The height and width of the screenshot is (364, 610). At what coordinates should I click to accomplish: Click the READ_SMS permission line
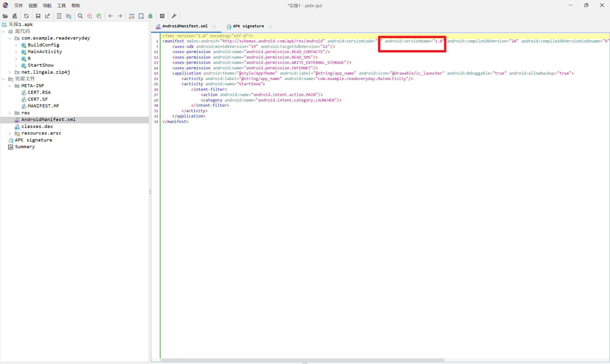pyautogui.click(x=245, y=57)
